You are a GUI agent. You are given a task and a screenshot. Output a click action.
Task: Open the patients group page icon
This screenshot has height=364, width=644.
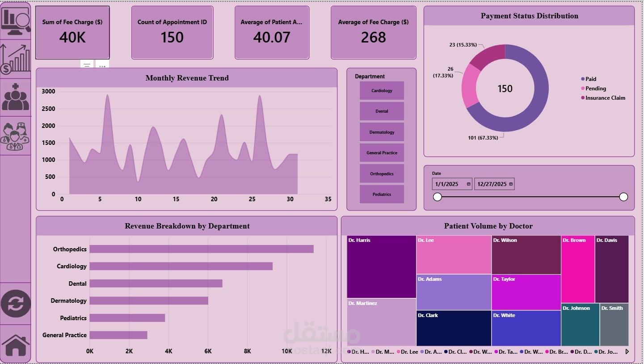point(16,97)
